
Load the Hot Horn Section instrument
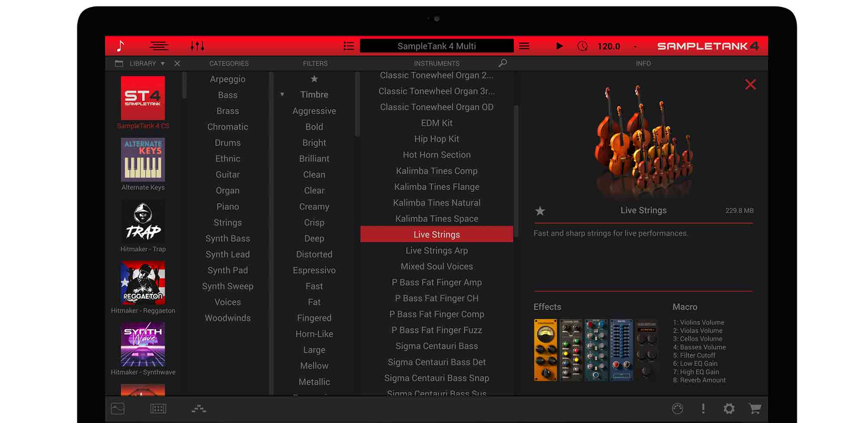pos(437,155)
